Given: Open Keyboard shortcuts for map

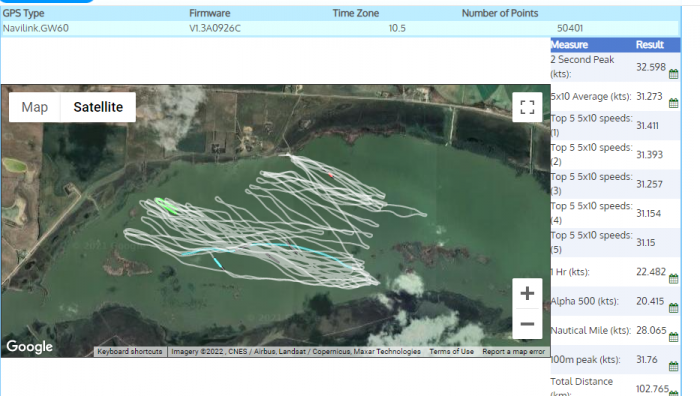Looking at the screenshot, I should point(130,352).
